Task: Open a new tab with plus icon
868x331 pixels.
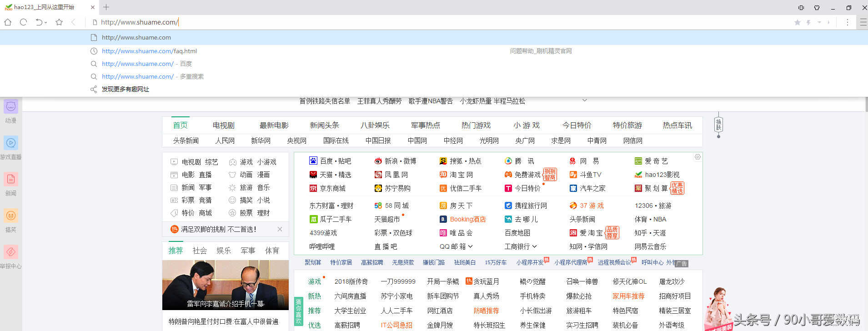Action: click(x=106, y=7)
